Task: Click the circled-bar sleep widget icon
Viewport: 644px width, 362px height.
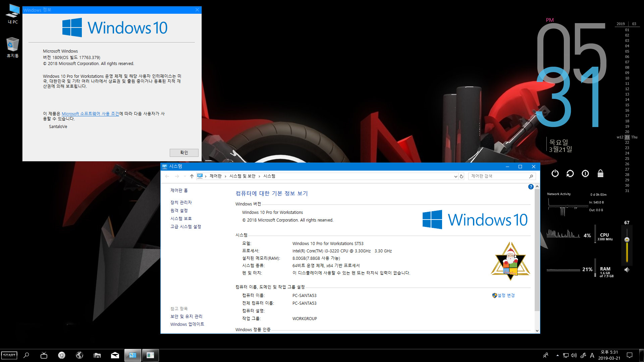Action: click(585, 173)
